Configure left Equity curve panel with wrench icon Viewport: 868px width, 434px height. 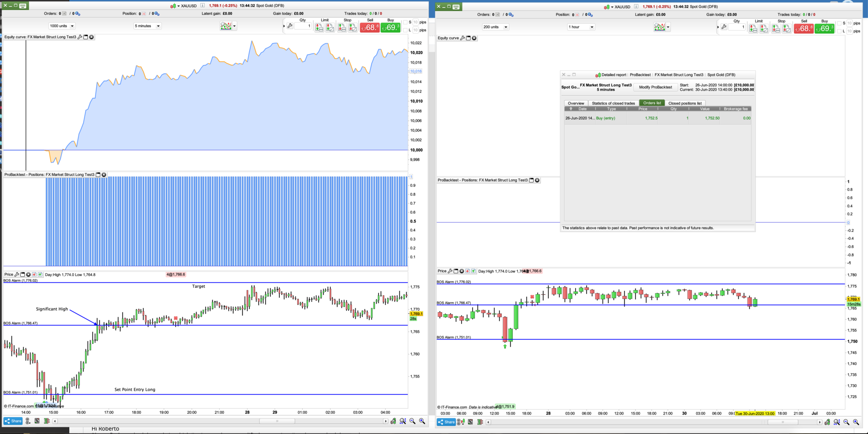[x=80, y=37]
